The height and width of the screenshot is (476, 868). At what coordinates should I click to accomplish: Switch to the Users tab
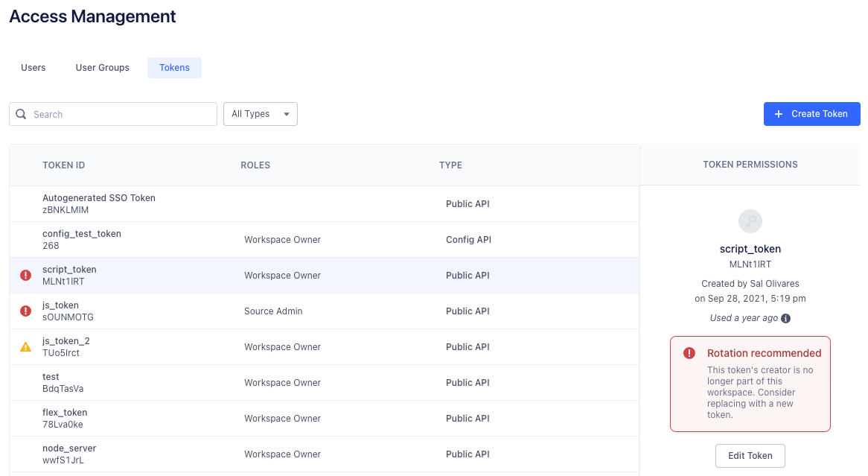click(x=33, y=67)
